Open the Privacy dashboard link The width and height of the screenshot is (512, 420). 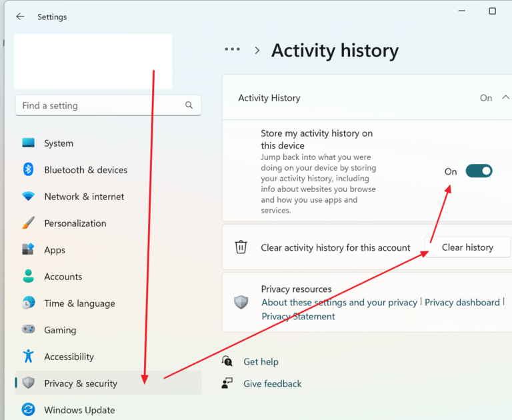click(x=462, y=303)
